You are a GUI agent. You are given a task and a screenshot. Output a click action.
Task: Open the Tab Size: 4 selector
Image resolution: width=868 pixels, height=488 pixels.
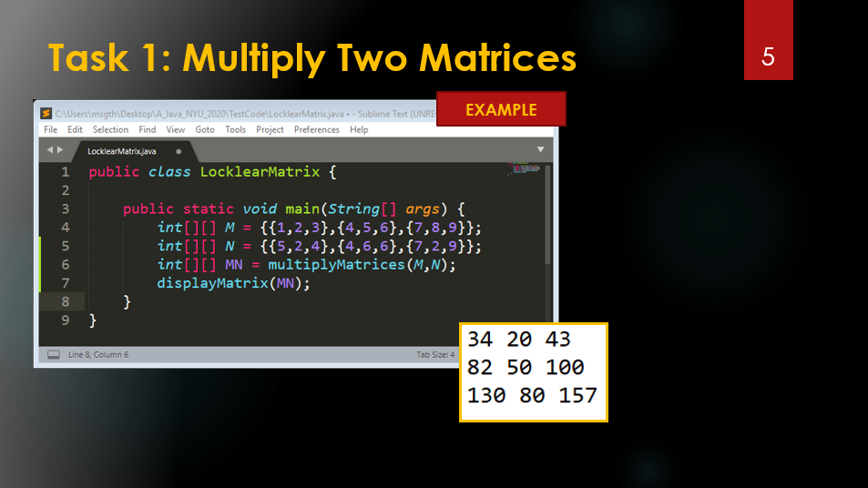click(x=435, y=355)
